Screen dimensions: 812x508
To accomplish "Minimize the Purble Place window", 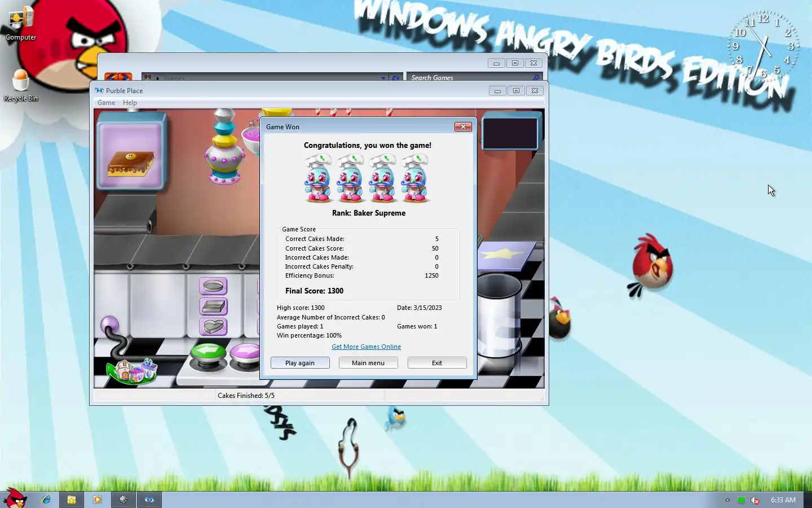I will pyautogui.click(x=497, y=91).
